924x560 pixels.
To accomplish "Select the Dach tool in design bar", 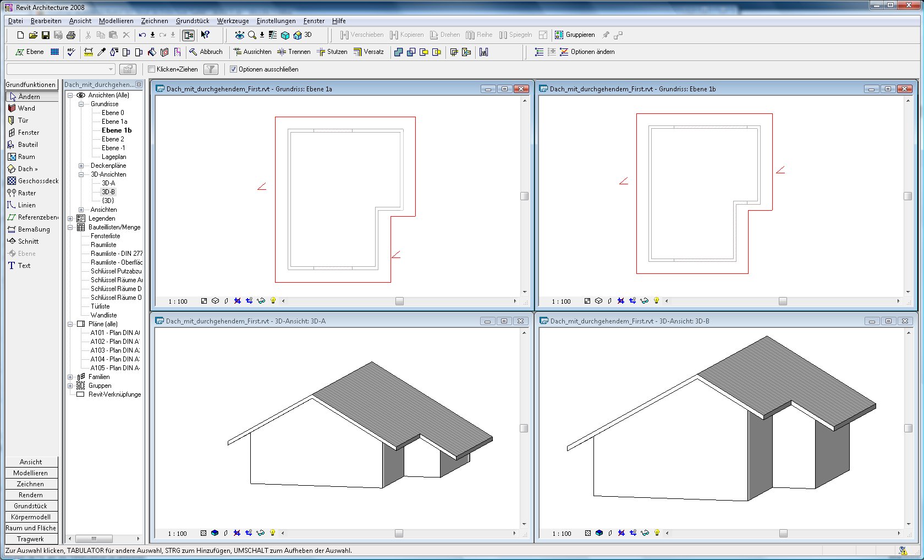I will [x=23, y=169].
